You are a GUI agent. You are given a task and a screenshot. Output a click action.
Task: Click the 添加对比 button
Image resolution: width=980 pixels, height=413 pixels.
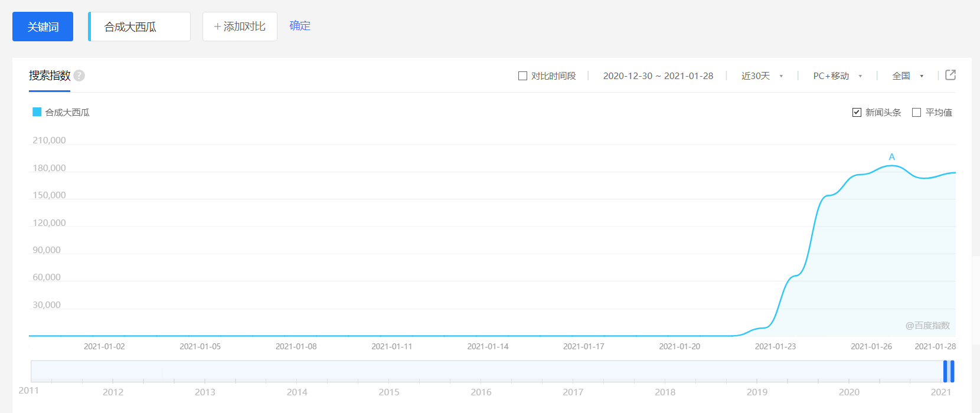pos(240,27)
